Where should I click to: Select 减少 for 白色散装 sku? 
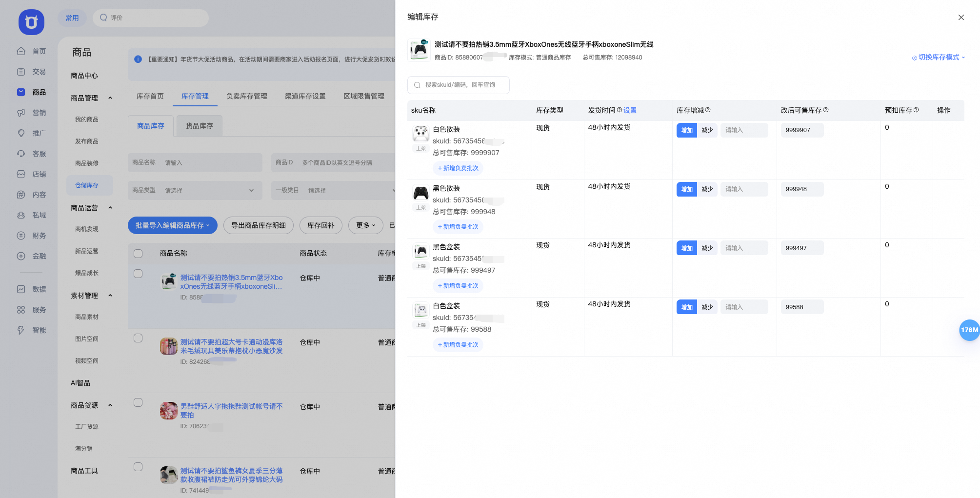(x=707, y=130)
